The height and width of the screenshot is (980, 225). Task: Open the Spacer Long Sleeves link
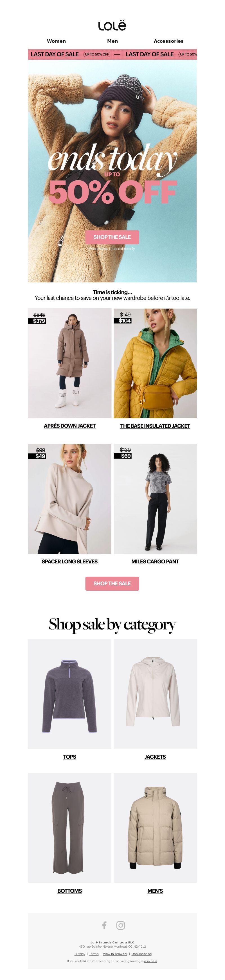point(69,561)
